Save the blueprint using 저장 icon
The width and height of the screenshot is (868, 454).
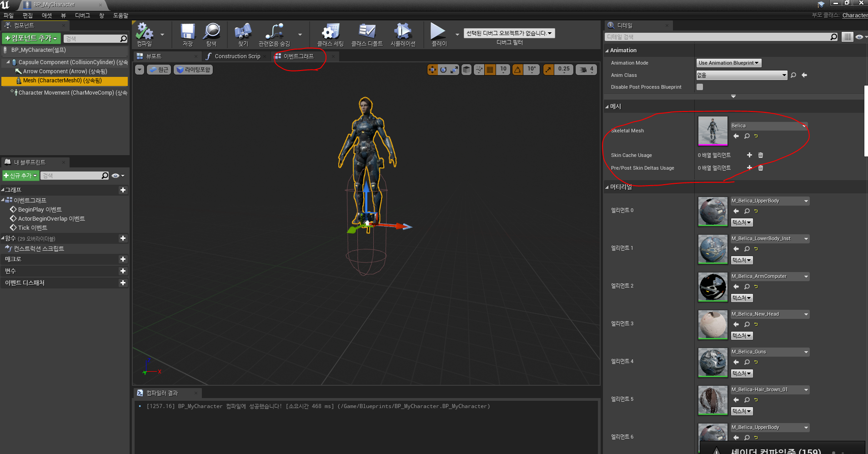click(x=187, y=34)
